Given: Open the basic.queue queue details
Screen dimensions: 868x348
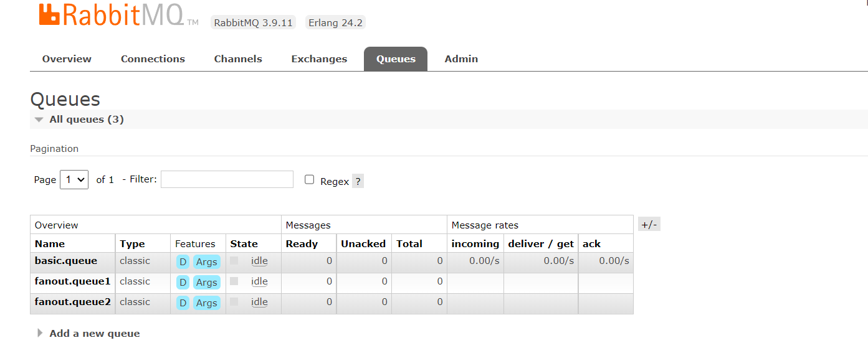Looking at the screenshot, I should pos(66,261).
